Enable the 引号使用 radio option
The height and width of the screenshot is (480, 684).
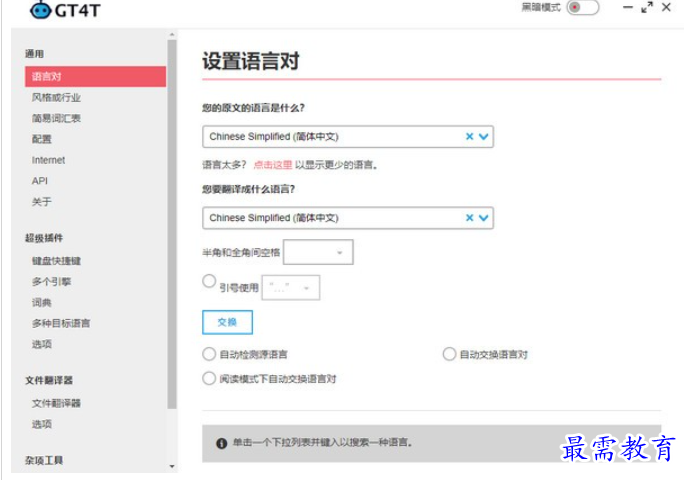point(209,281)
